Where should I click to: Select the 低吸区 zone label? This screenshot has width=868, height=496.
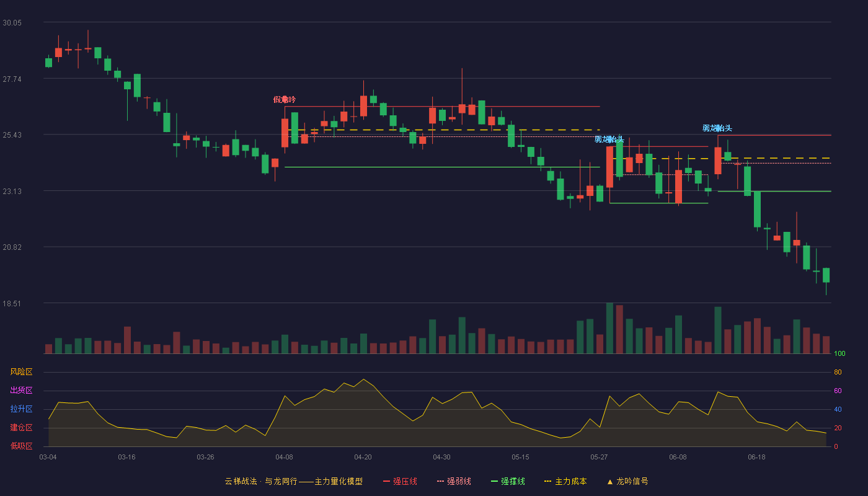click(x=21, y=446)
